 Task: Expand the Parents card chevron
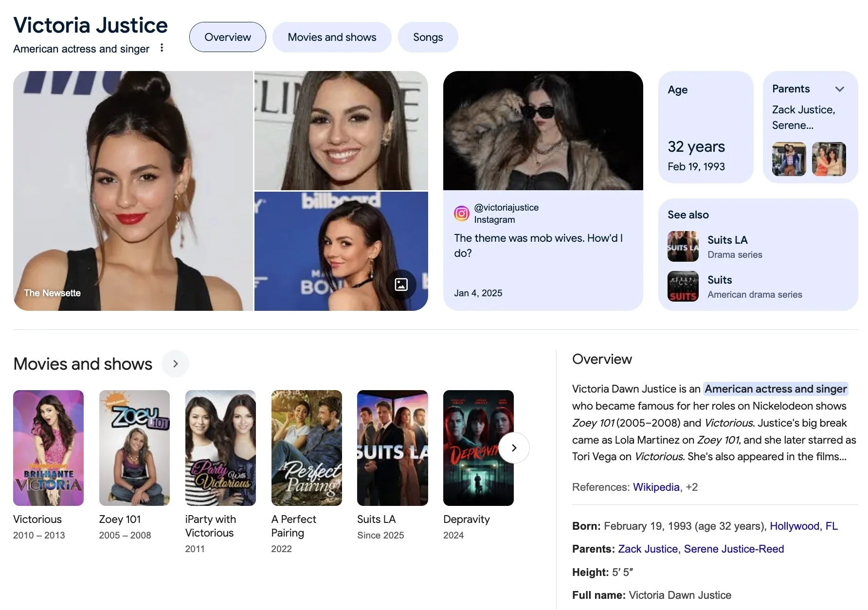[839, 89]
